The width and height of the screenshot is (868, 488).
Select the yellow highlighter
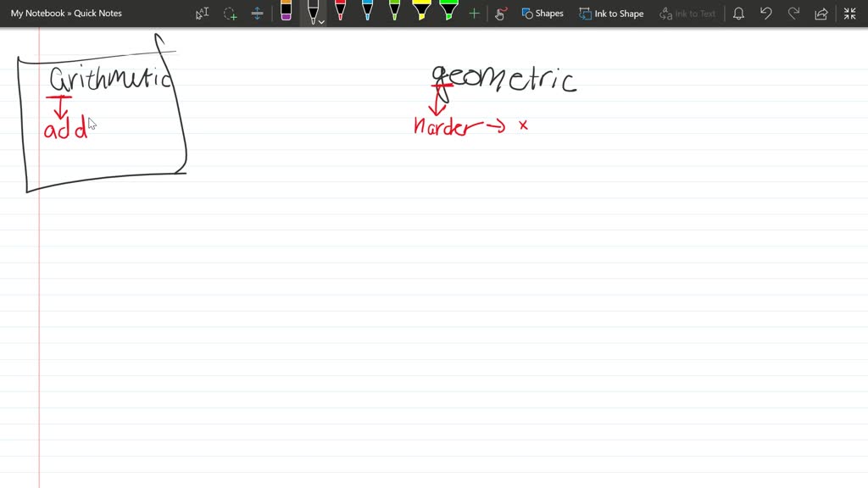point(421,12)
